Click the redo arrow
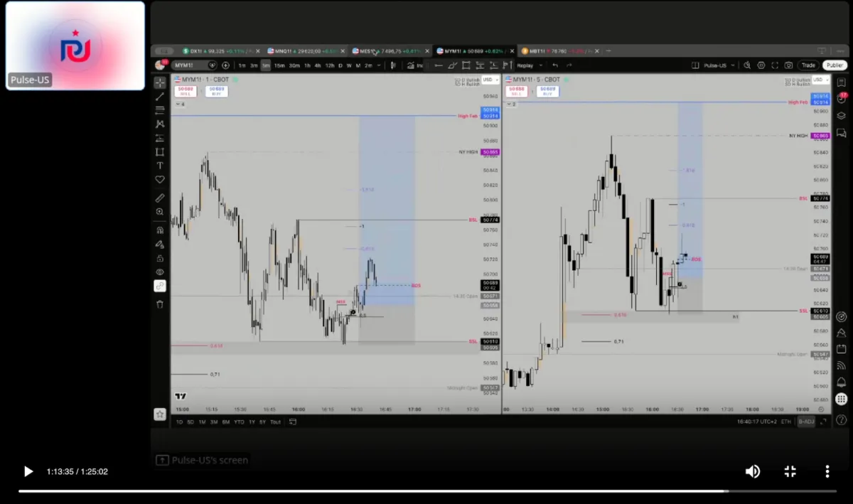 pyautogui.click(x=569, y=65)
